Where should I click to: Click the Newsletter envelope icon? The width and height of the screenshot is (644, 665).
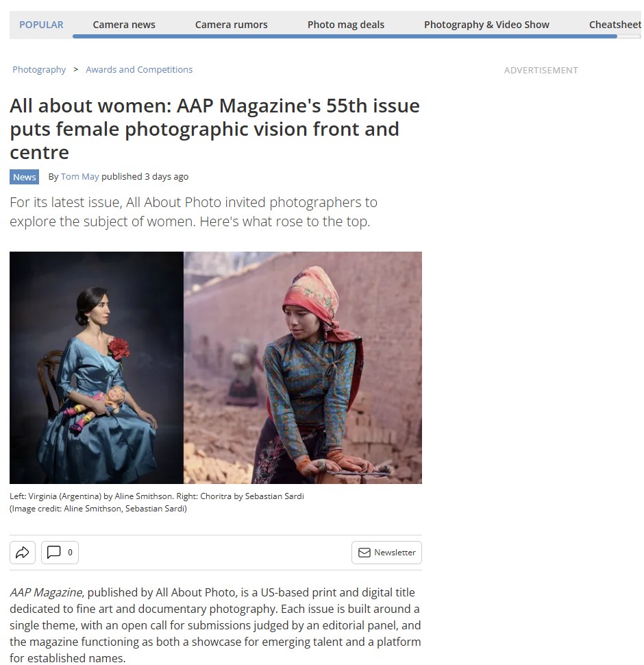tap(364, 553)
